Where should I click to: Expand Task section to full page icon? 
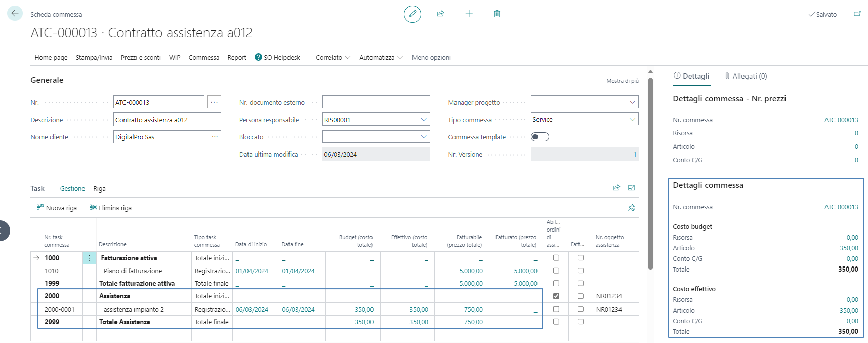(x=631, y=188)
